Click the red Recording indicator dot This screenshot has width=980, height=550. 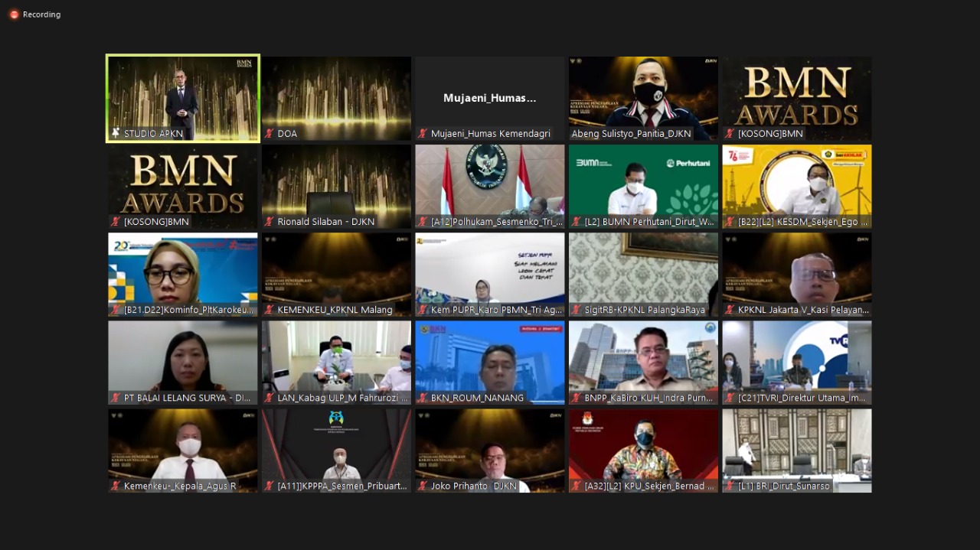click(x=14, y=15)
